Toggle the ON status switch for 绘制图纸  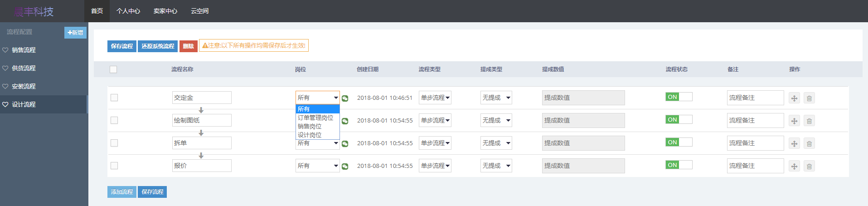click(x=679, y=119)
